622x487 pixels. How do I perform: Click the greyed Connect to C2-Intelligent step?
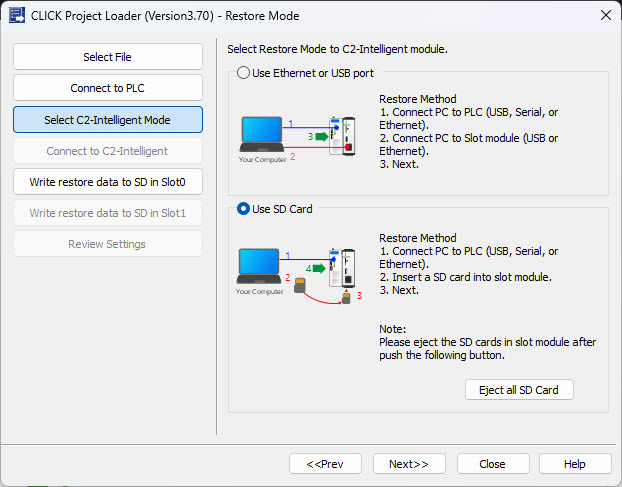tap(108, 151)
